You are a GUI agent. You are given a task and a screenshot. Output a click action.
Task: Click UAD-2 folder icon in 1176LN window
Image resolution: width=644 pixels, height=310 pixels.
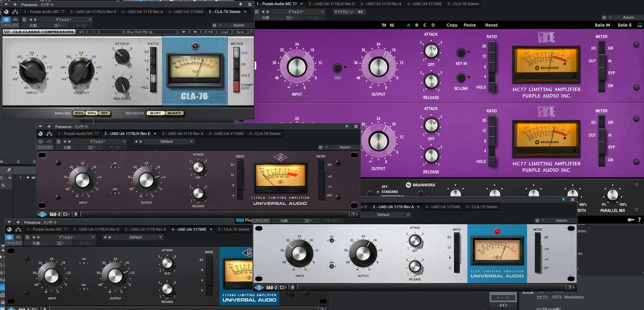[x=67, y=214]
